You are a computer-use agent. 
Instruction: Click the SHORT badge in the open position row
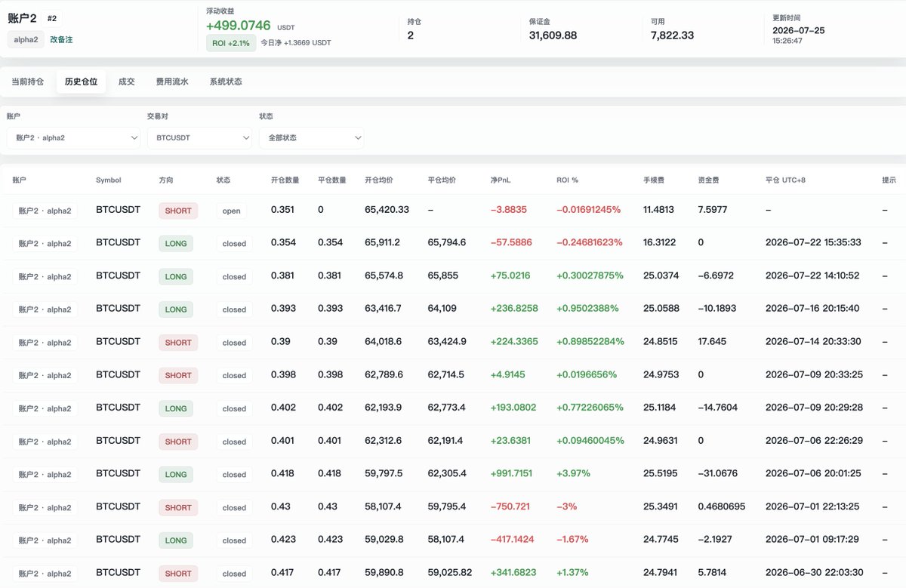pos(178,211)
